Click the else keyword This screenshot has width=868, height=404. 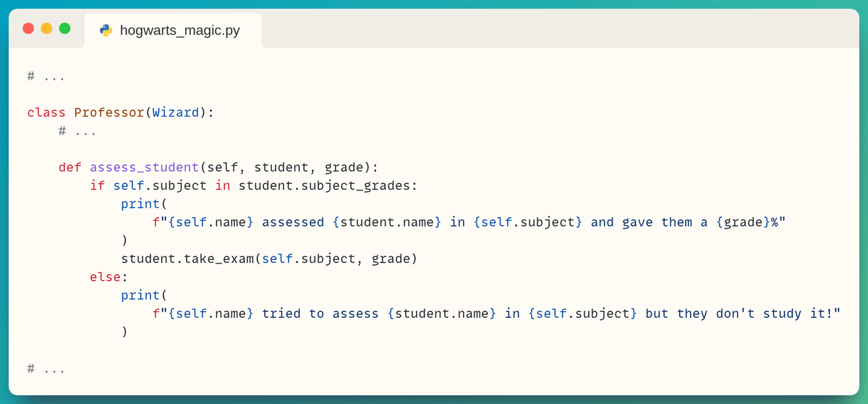[x=106, y=277]
